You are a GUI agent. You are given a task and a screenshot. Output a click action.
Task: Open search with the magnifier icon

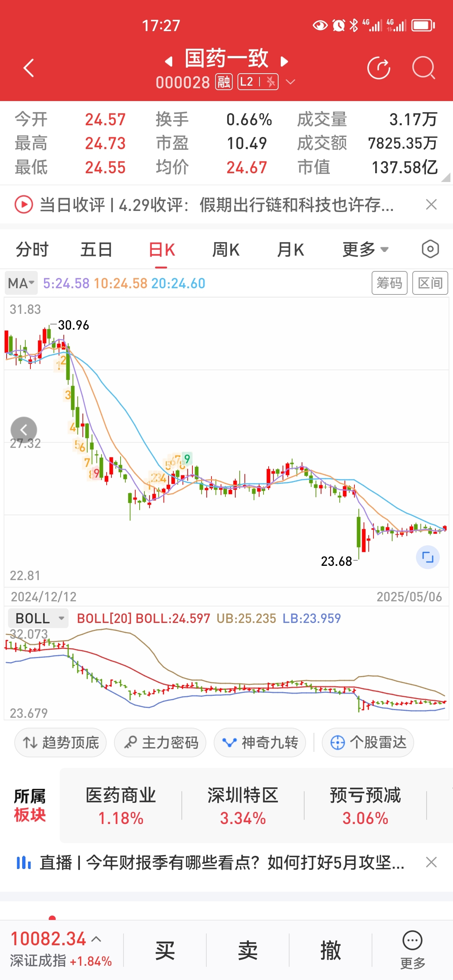[x=423, y=68]
